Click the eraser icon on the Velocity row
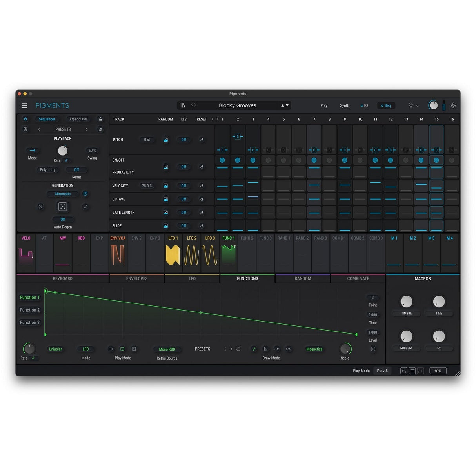 tap(202, 185)
